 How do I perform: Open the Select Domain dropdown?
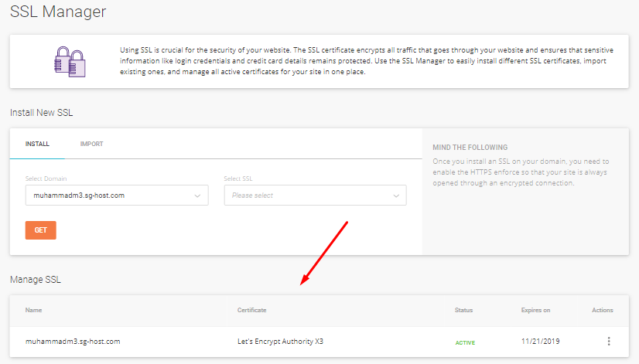coord(117,196)
